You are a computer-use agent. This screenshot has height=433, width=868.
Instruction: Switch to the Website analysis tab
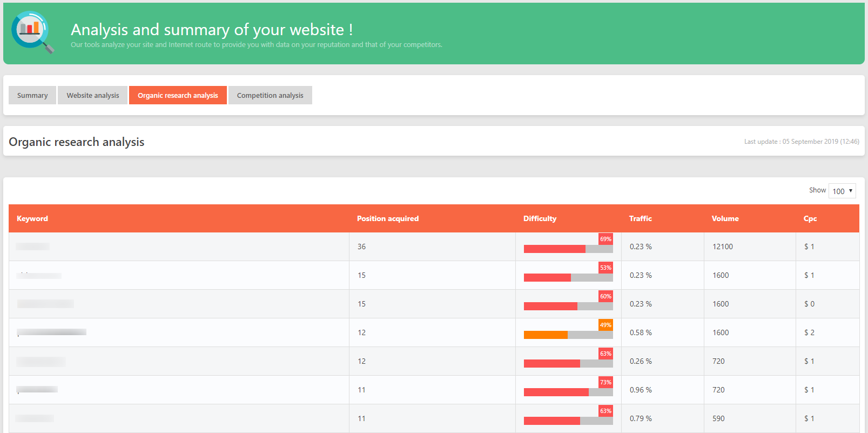pos(93,95)
